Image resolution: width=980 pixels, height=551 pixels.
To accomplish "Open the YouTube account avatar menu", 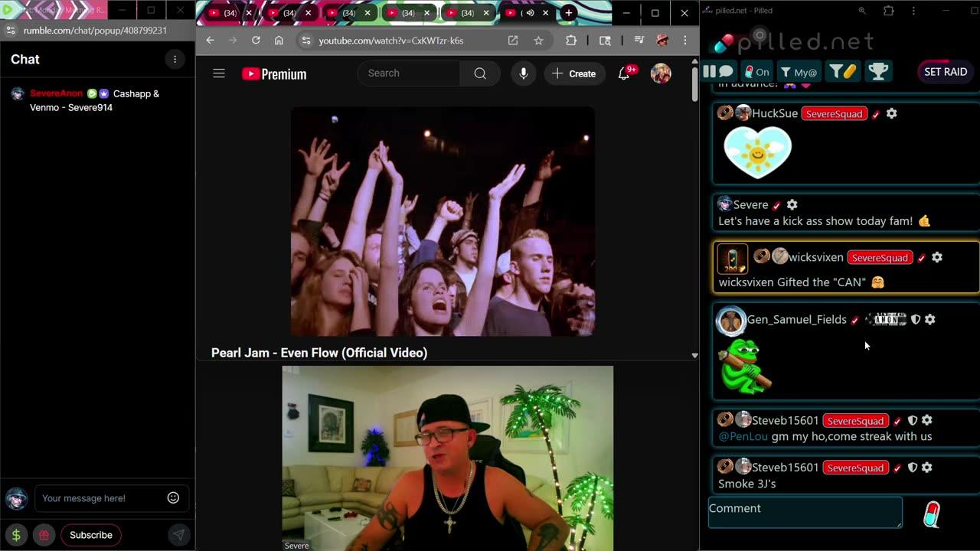I will tap(661, 73).
